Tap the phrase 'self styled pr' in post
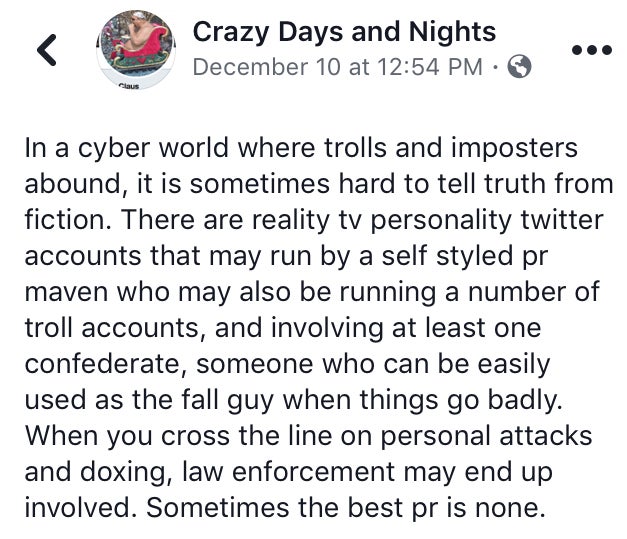The image size is (627, 539). coord(465,256)
